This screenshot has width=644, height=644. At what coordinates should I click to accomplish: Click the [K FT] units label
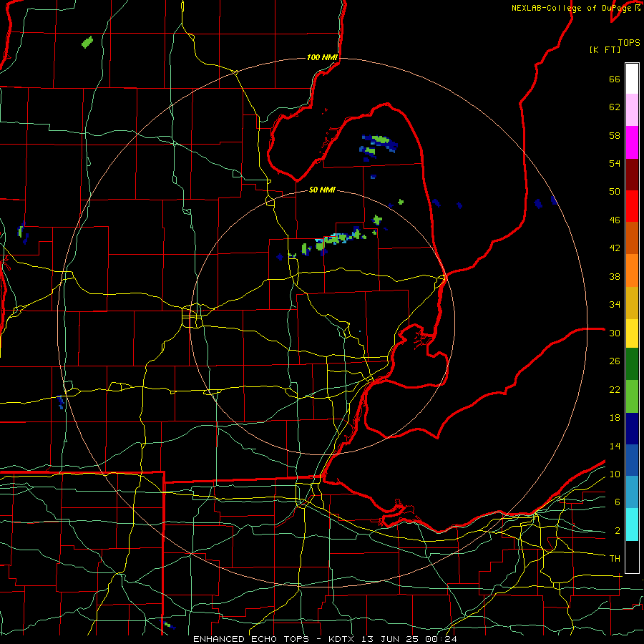point(605,49)
